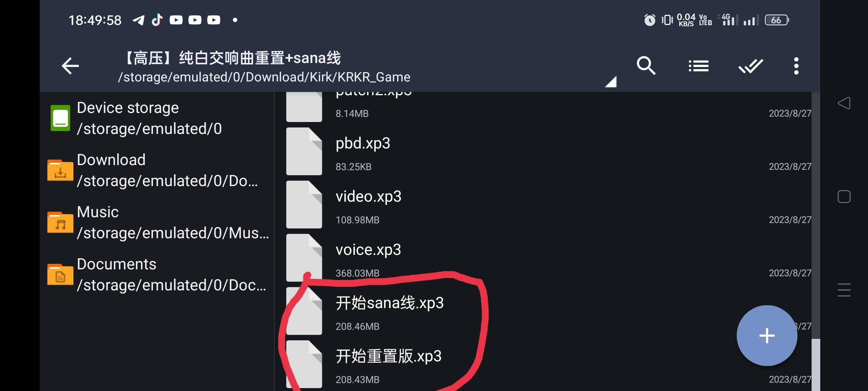
Task: Expand the path dropdown triangle
Action: (x=611, y=82)
